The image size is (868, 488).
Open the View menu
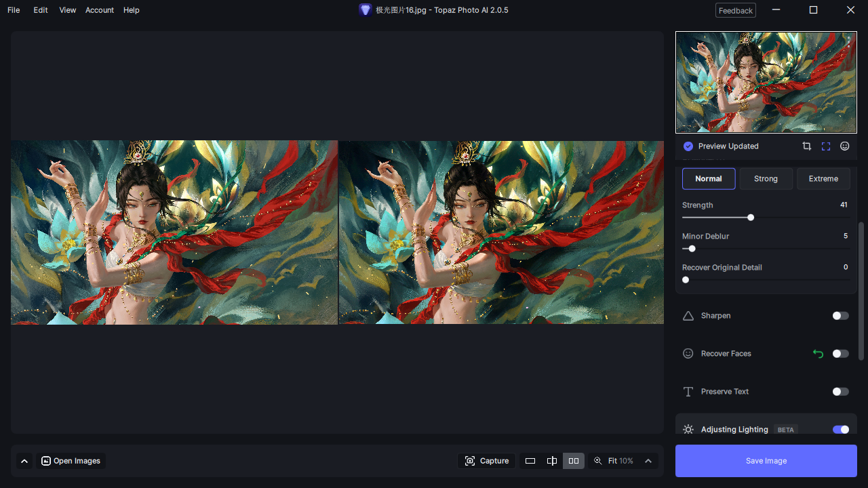click(x=68, y=10)
